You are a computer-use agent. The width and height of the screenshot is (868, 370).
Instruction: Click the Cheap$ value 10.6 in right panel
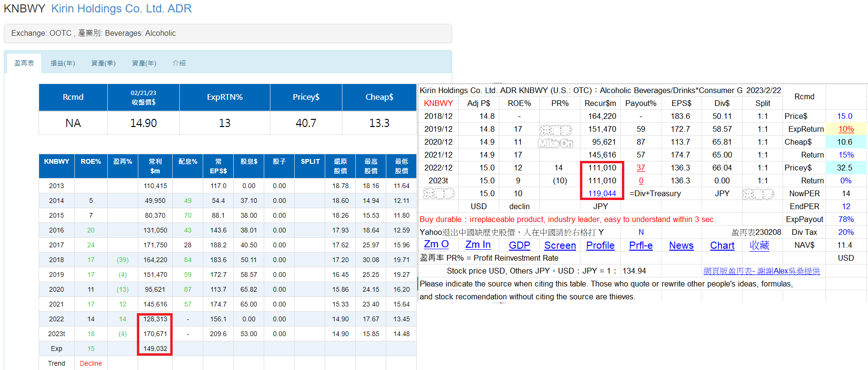point(845,142)
